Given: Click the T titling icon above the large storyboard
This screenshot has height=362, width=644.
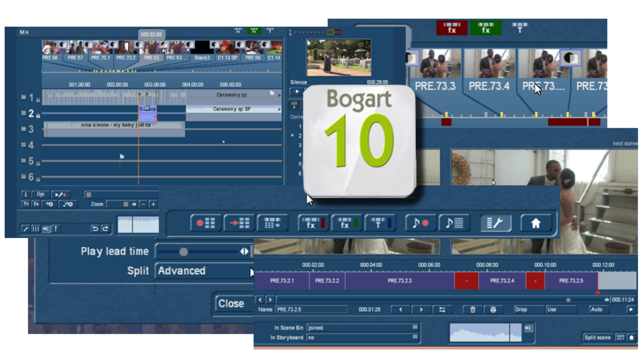Looking at the screenshot, I should coord(519,28).
